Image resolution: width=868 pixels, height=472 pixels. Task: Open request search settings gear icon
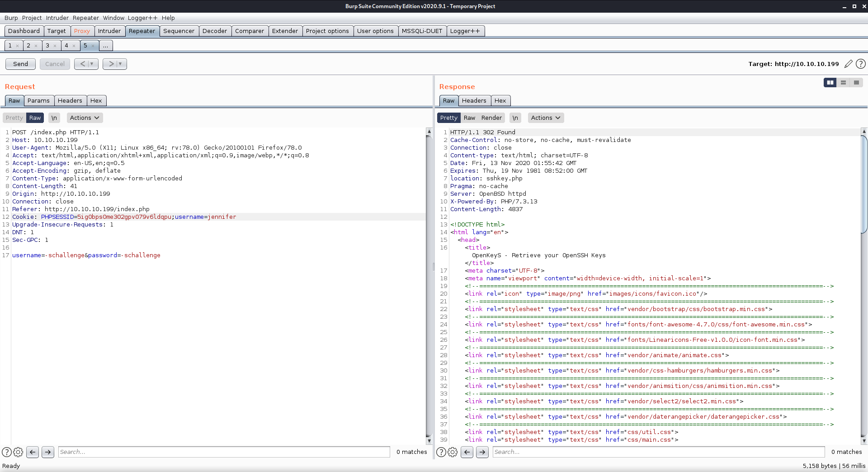[18, 452]
